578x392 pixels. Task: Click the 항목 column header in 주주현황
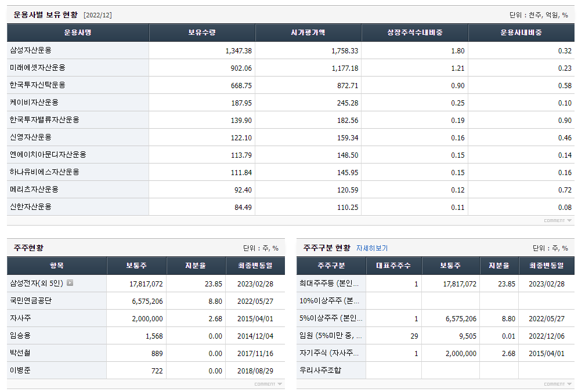pos(57,266)
